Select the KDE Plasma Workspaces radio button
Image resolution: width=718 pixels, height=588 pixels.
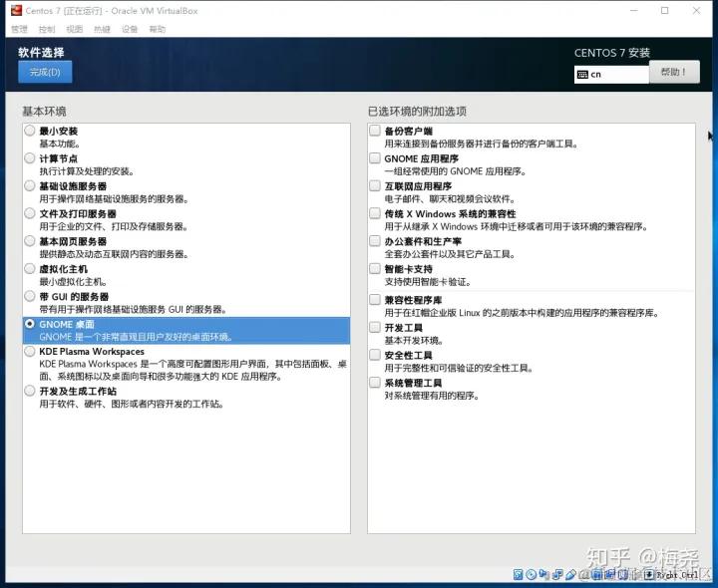(x=30, y=351)
